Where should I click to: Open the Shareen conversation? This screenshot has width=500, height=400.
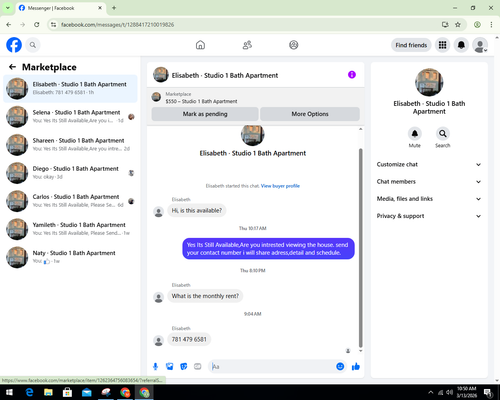point(70,145)
